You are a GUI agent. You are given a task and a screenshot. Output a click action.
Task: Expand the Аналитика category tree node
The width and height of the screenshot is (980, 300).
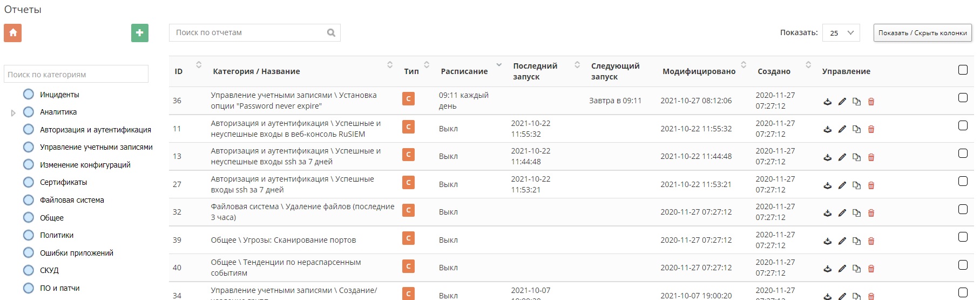click(13, 113)
